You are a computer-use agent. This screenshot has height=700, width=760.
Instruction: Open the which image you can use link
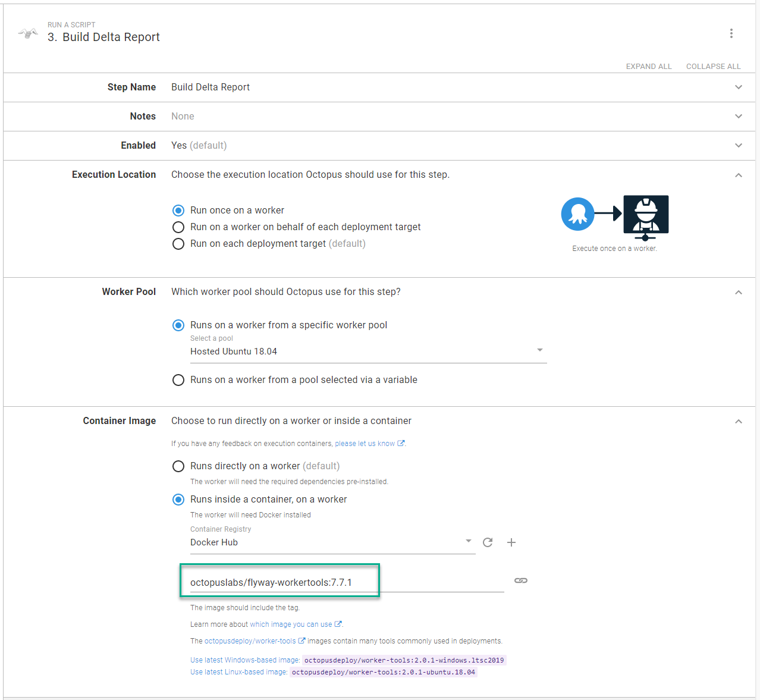pos(292,624)
